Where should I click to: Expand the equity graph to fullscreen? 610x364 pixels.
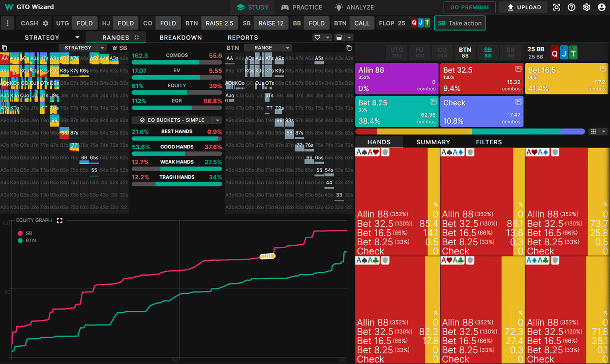59,220
